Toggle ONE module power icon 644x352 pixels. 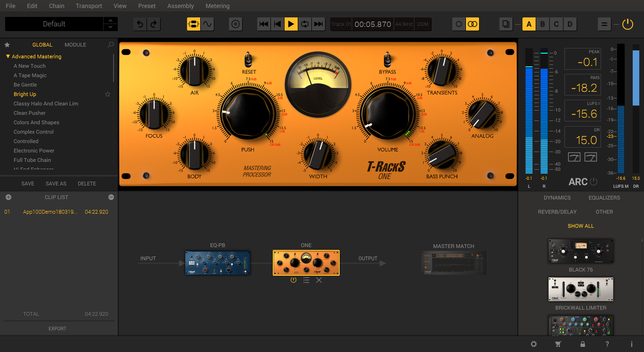(293, 280)
